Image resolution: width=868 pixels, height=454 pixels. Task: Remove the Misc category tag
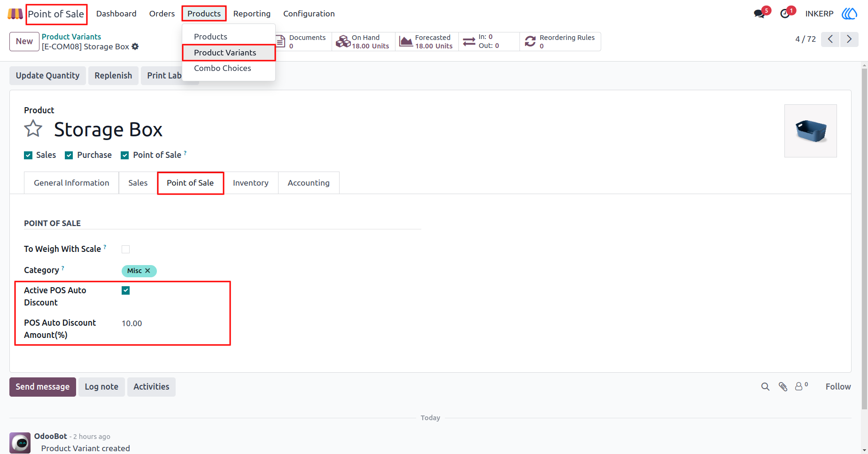coord(147,271)
